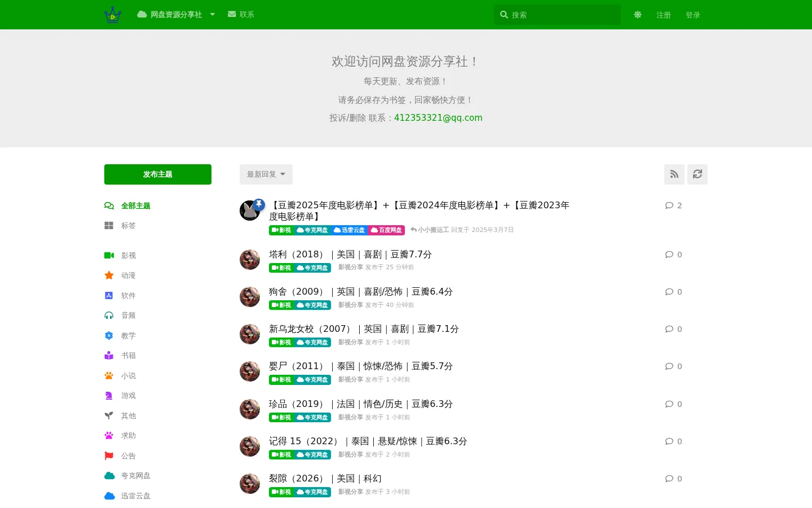Click the 百度网盘 tag on pinned topic
Screen dimensions: 812x508
[x=386, y=230]
